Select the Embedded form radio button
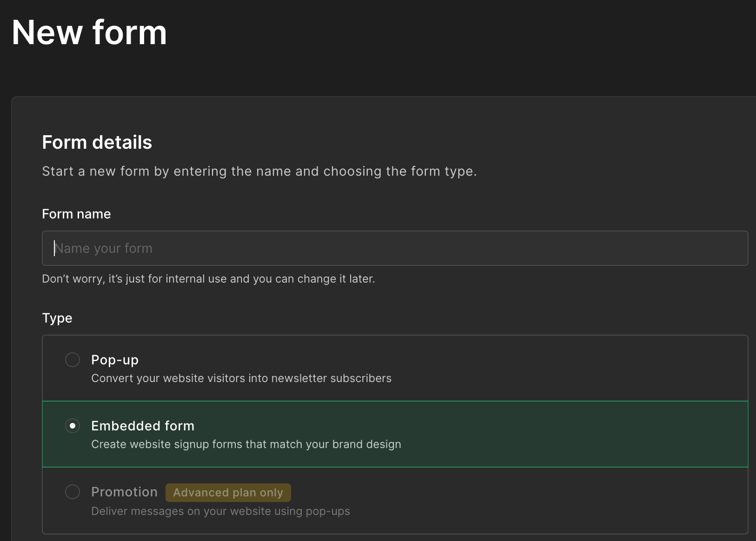Viewport: 756px width, 541px height. [73, 426]
